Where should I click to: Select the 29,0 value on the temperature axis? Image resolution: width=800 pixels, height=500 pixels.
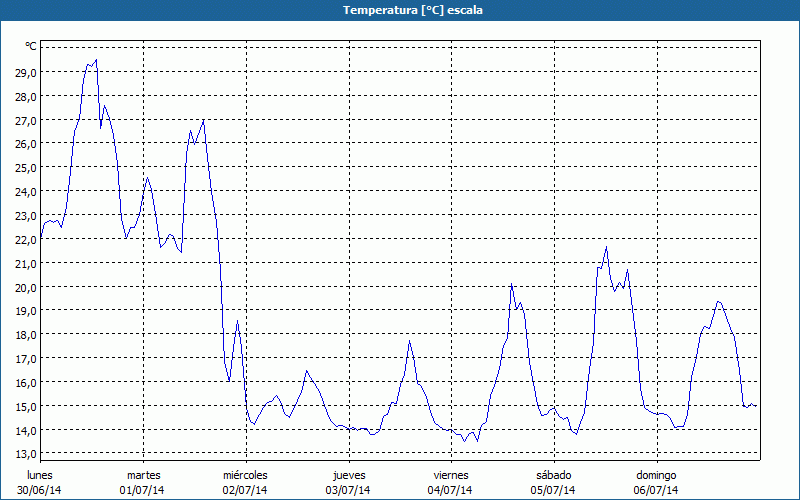(x=25, y=73)
